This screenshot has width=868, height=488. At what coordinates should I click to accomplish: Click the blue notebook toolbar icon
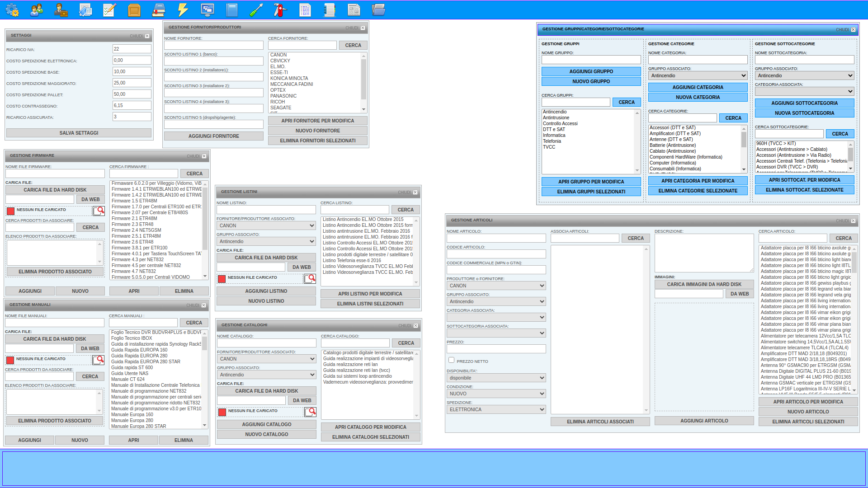tap(232, 10)
